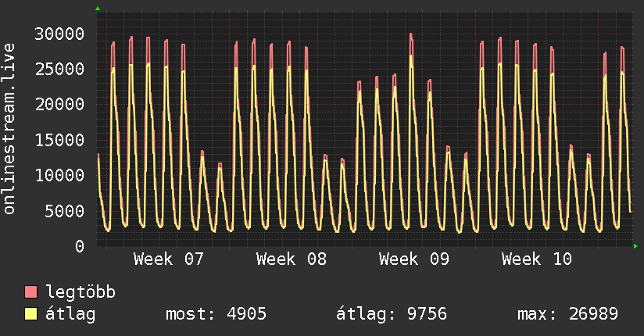Click the yellow átlag legend swatch
Image resolution: width=644 pixels, height=336 pixels.
(31, 315)
